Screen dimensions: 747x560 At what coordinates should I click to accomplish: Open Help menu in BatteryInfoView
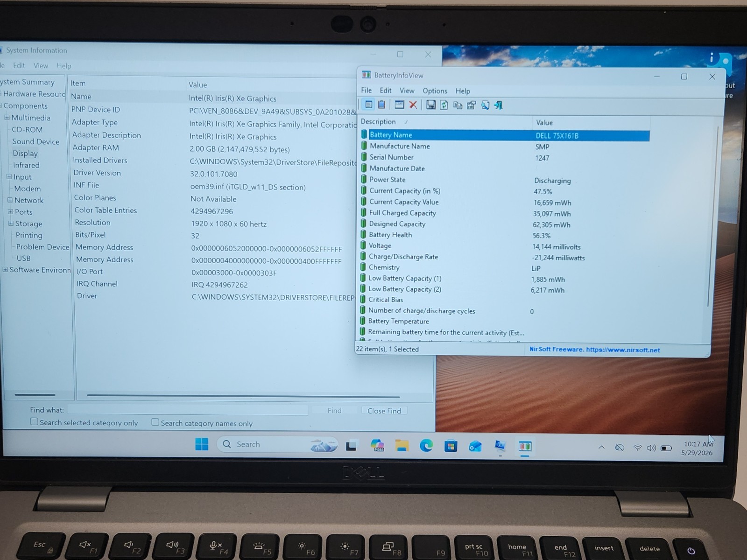463,91
